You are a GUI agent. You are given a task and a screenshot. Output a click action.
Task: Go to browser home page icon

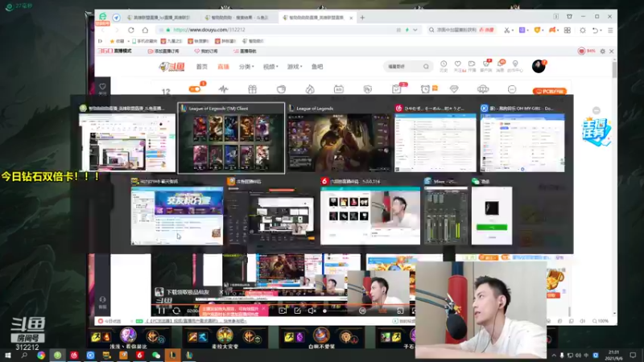coord(145,30)
